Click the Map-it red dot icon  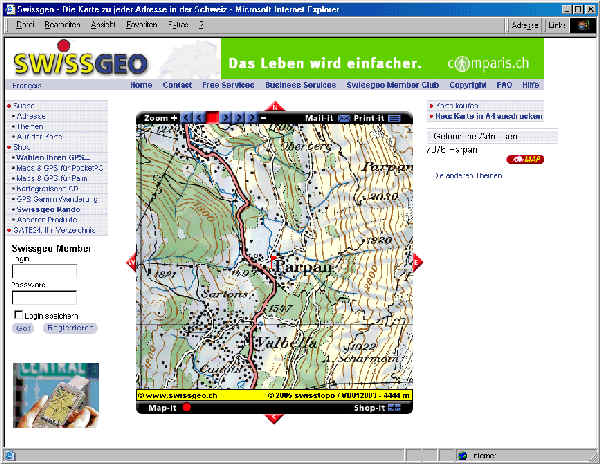pyautogui.click(x=186, y=407)
